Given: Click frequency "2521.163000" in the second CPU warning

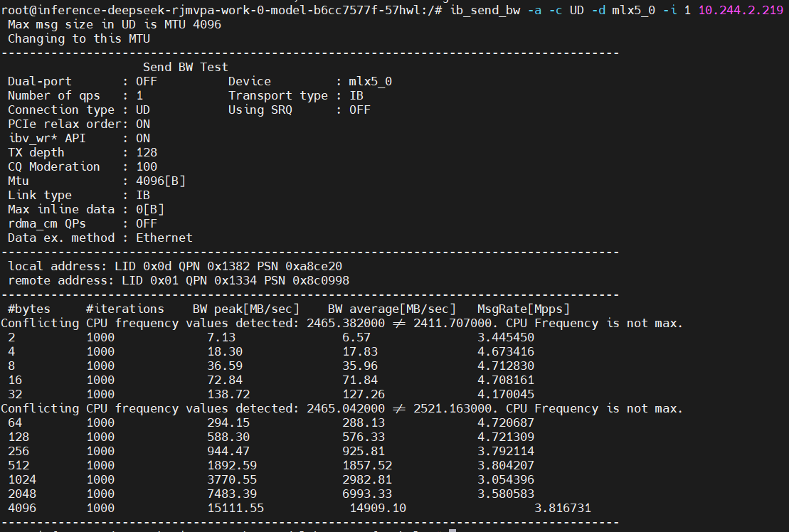Looking at the screenshot, I should [452, 408].
